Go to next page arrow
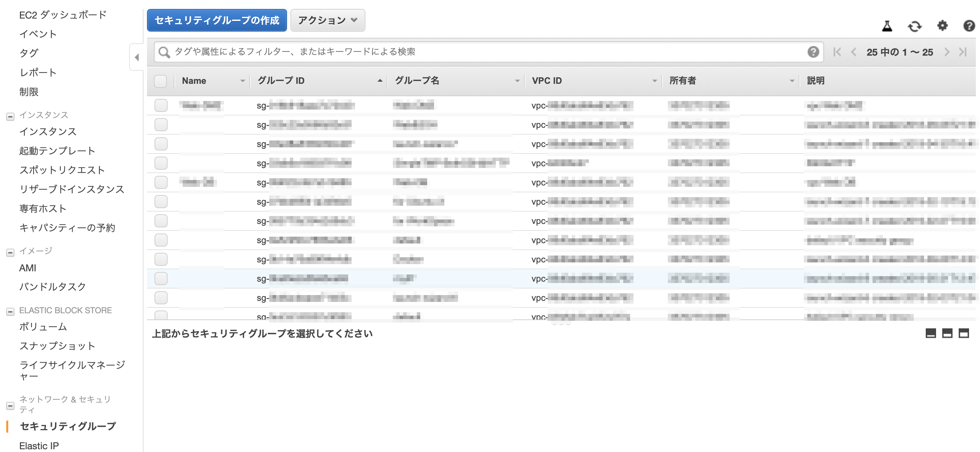 click(947, 52)
